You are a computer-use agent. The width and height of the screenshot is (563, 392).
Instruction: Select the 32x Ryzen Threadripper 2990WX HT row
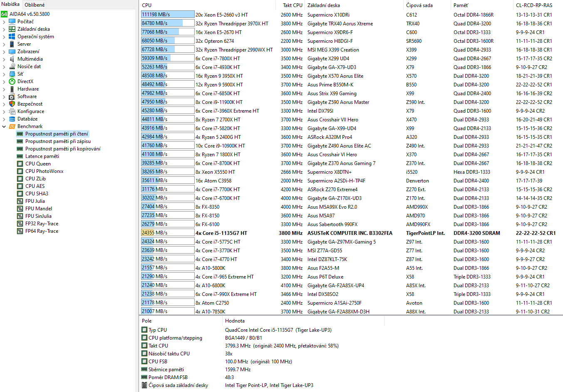coord(351,50)
